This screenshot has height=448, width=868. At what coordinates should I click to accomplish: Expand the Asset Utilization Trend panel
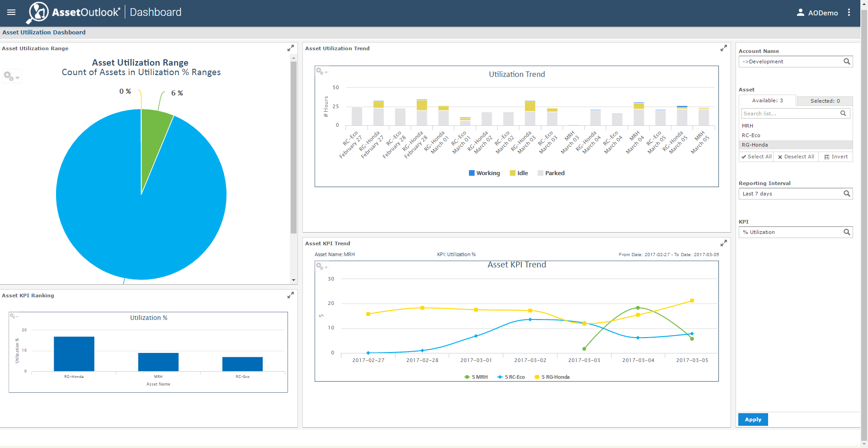pos(724,48)
